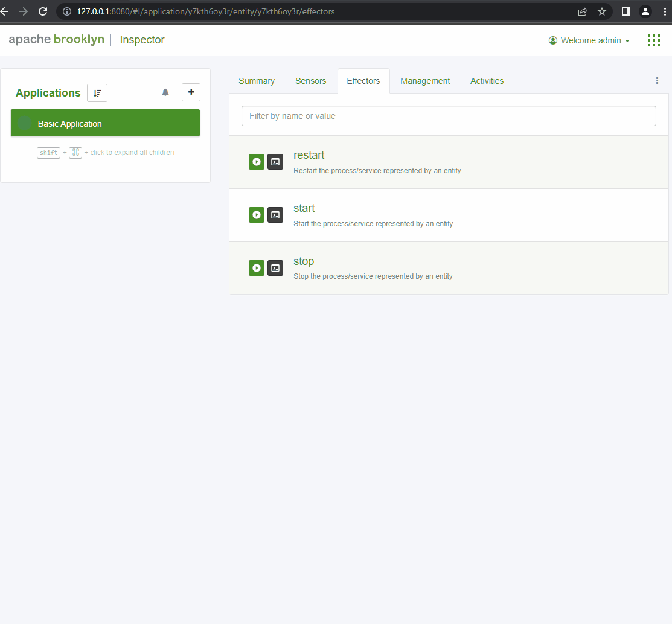
Task: Click 'Start the process/service represented by an entity'
Action: tap(373, 224)
